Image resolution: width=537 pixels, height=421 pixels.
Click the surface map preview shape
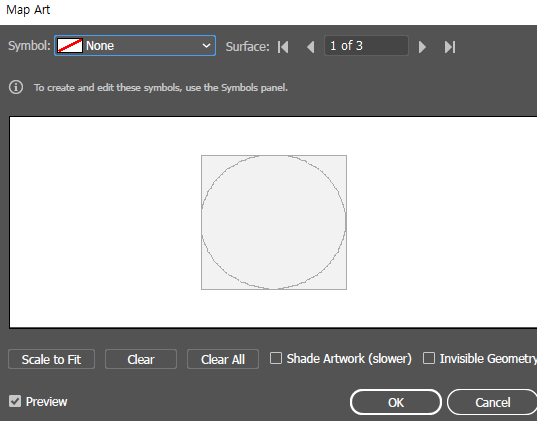[274, 222]
